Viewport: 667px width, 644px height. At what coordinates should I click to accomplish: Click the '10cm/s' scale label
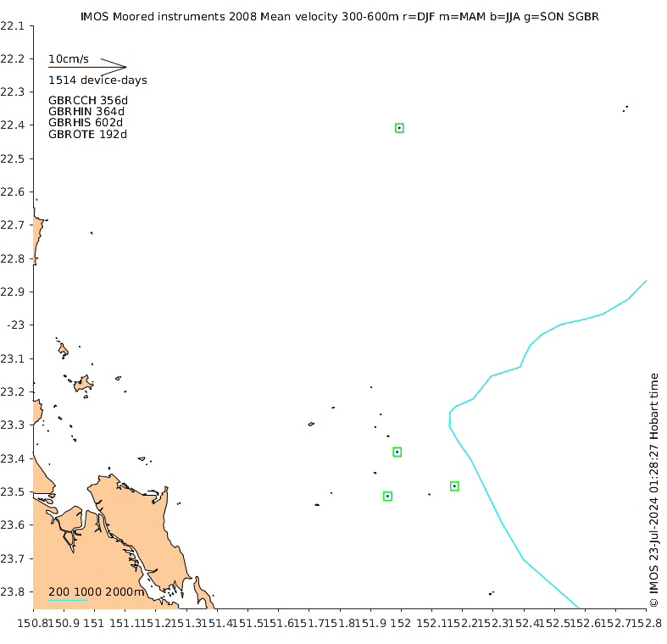tap(69, 58)
